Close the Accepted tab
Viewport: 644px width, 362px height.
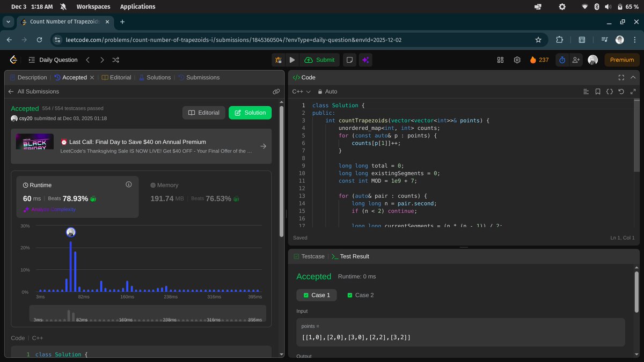(92, 77)
